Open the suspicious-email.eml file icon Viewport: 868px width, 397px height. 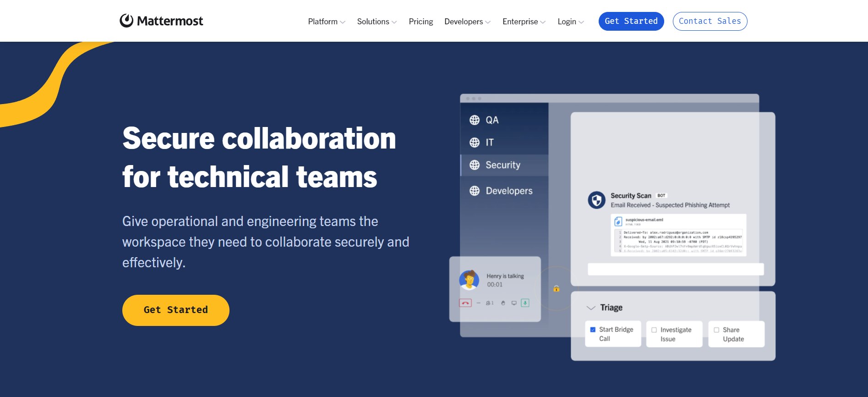pos(618,221)
